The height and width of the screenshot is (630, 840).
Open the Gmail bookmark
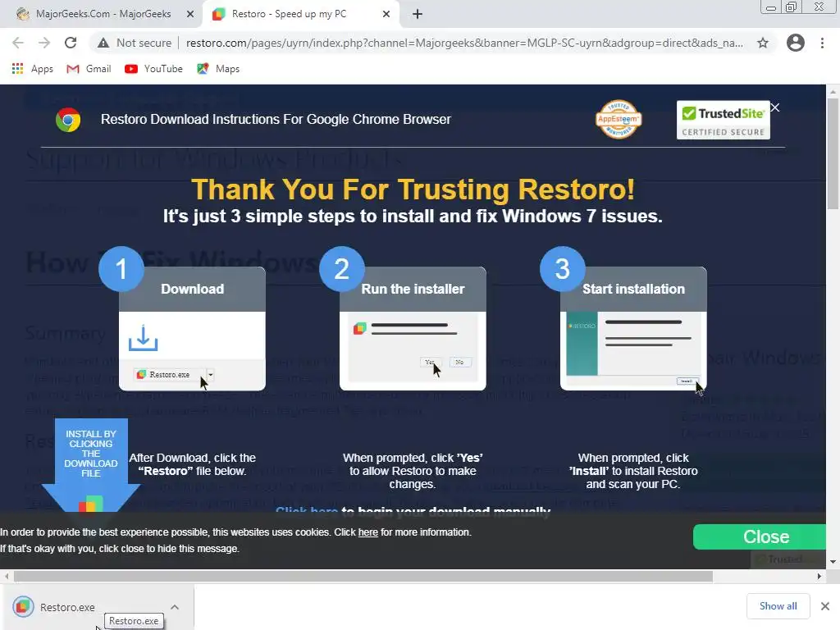point(89,69)
